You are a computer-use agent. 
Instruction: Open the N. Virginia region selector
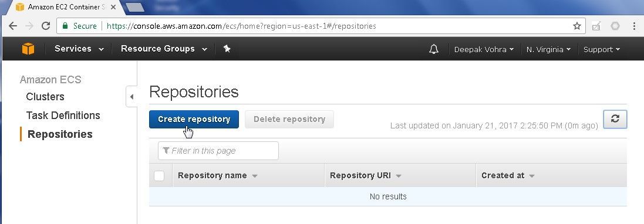point(548,49)
